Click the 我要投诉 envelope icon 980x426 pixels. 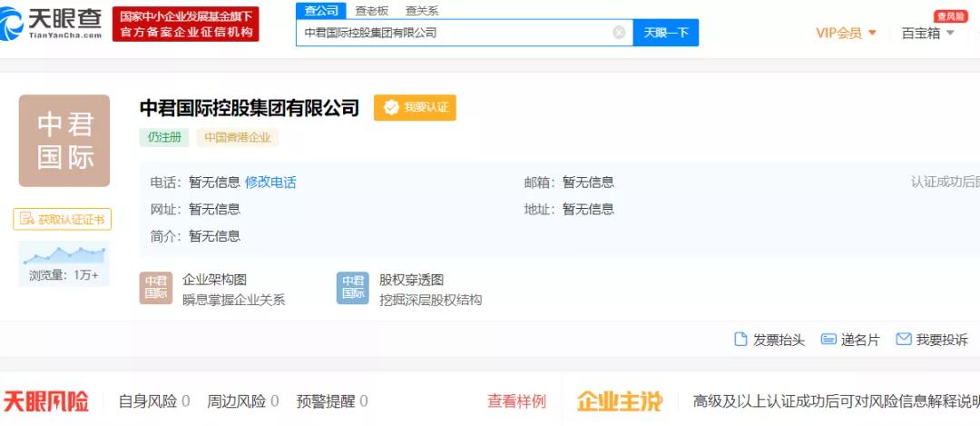pos(903,340)
